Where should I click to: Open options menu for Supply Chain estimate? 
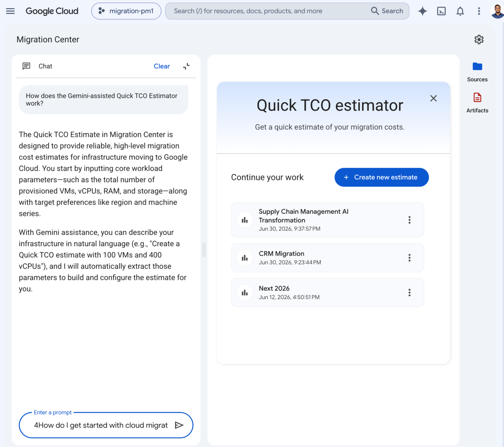tap(409, 220)
